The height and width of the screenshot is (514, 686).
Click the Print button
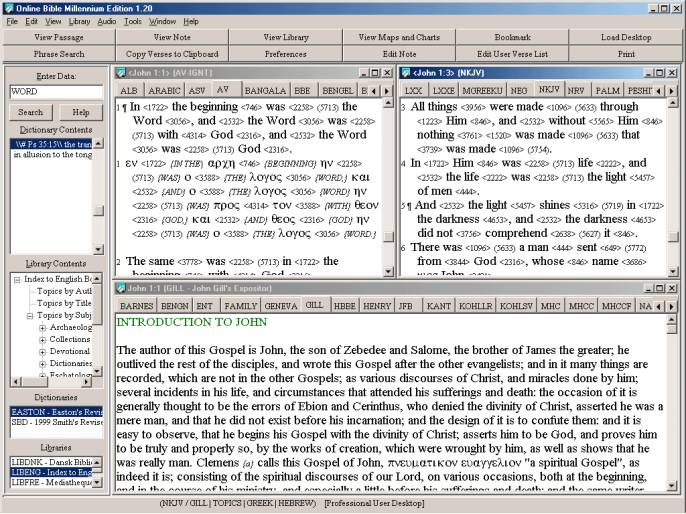click(626, 54)
